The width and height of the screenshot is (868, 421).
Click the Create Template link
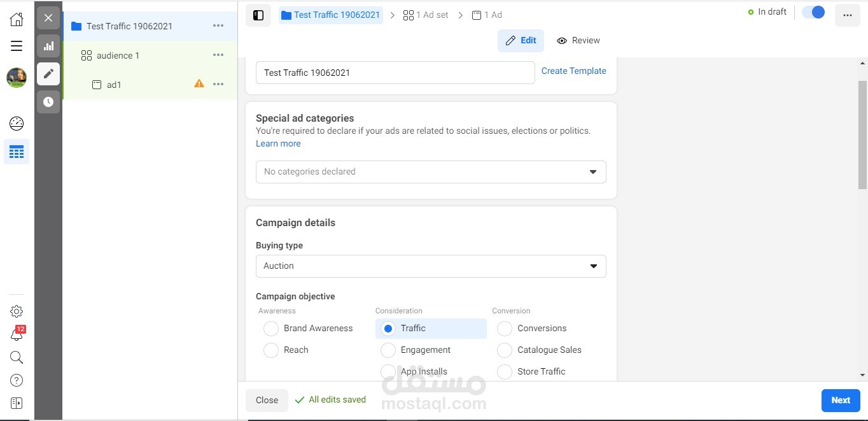[x=574, y=71]
